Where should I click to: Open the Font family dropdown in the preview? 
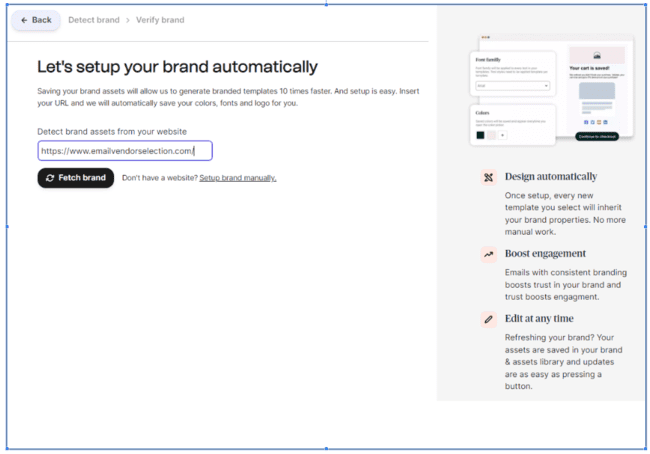tap(512, 86)
